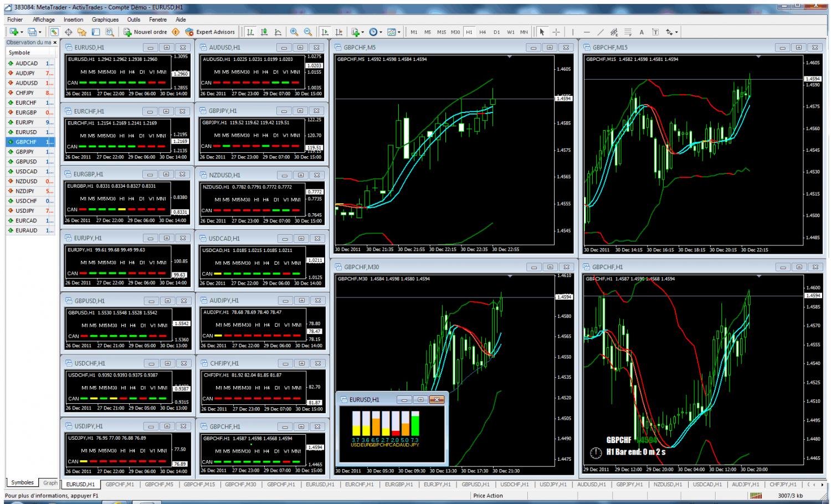Viewport: 831px width, 504px height.
Task: Toggle Chart Shift
Action: [x=338, y=32]
